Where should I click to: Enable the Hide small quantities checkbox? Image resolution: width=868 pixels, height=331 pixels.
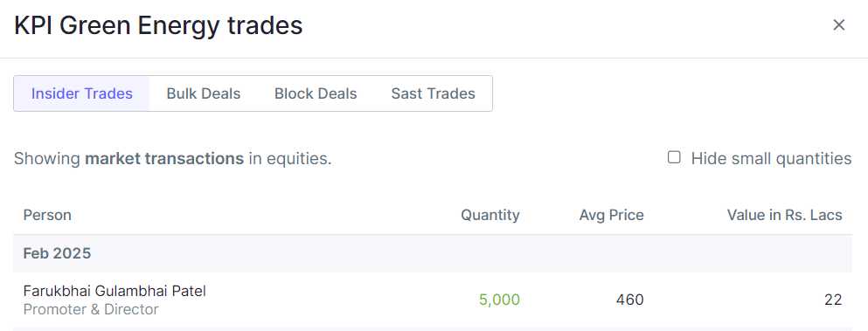(x=674, y=158)
